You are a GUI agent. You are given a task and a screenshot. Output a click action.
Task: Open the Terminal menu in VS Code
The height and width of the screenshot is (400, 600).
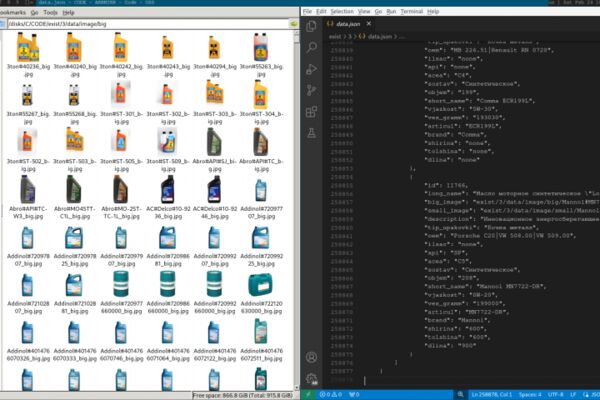coord(411,11)
